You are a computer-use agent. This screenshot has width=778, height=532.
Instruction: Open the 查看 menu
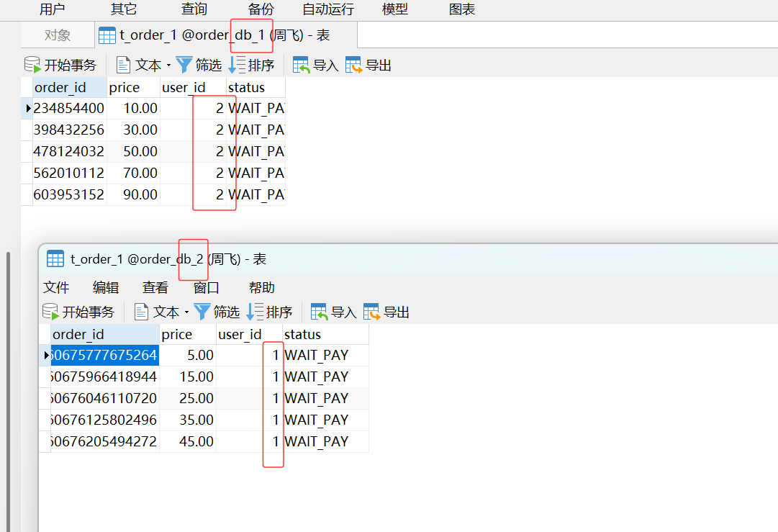tap(155, 287)
